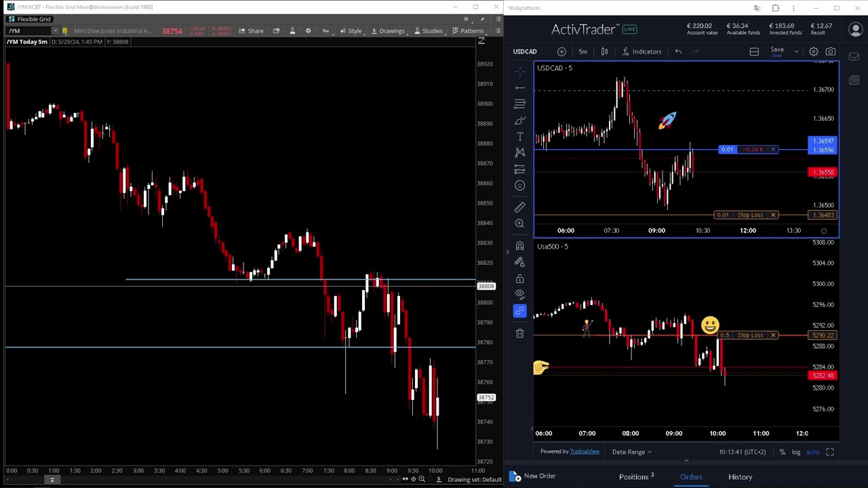
Task: Select the text annotation tool
Action: click(519, 136)
